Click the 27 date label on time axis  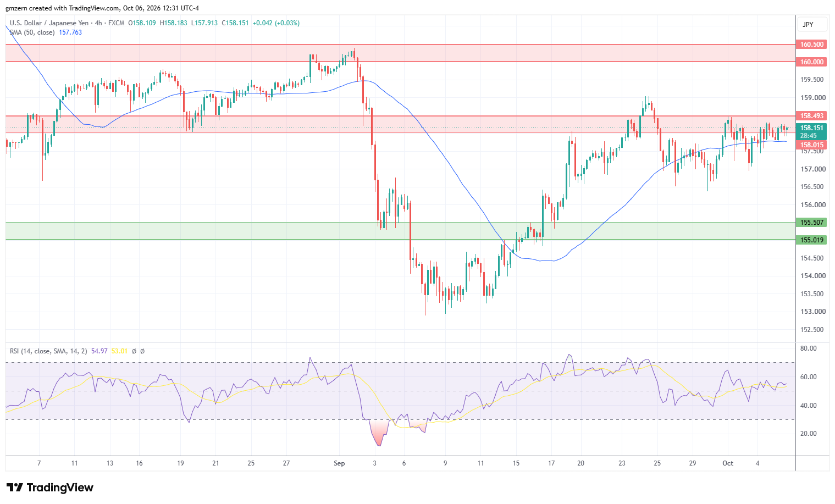click(286, 463)
